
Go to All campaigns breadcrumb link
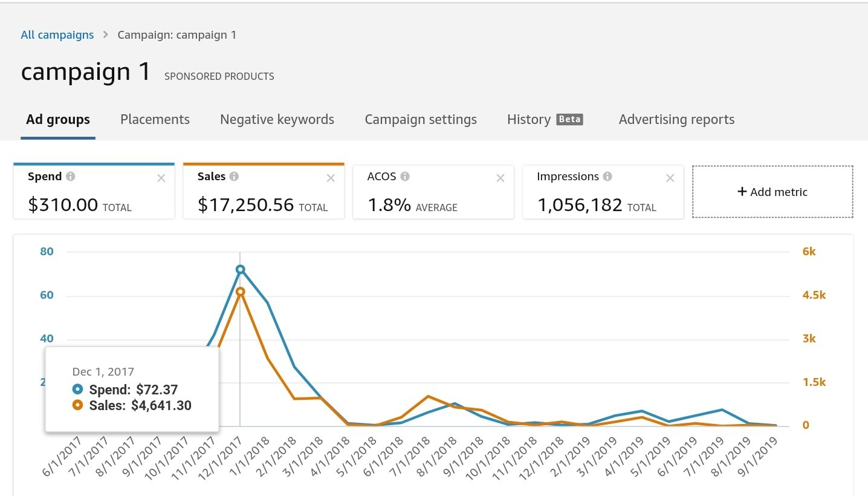[57, 34]
